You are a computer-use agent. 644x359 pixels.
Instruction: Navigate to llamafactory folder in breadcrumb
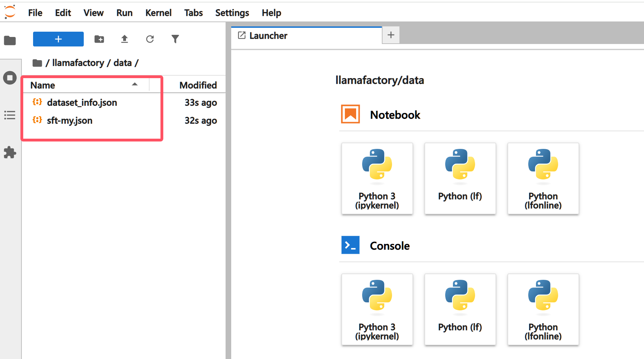point(78,63)
